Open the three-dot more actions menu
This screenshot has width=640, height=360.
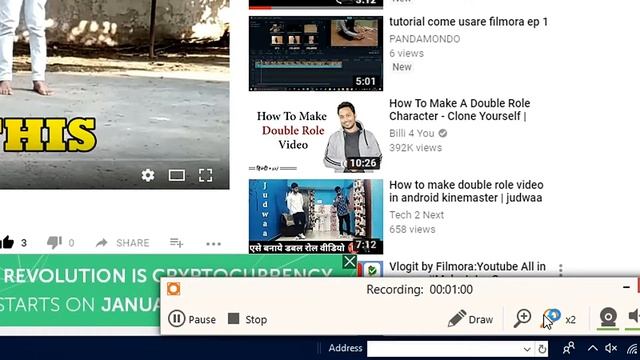point(213,244)
